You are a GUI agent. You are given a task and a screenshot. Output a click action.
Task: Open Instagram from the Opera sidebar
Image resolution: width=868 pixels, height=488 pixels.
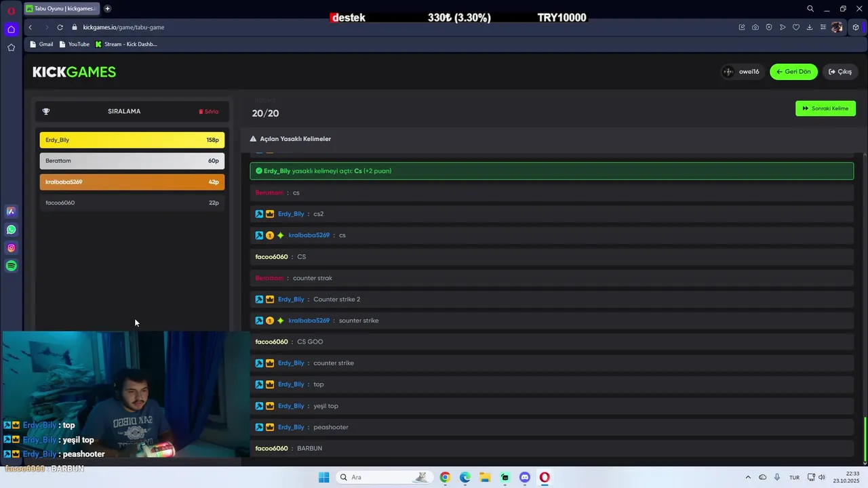pyautogui.click(x=11, y=248)
